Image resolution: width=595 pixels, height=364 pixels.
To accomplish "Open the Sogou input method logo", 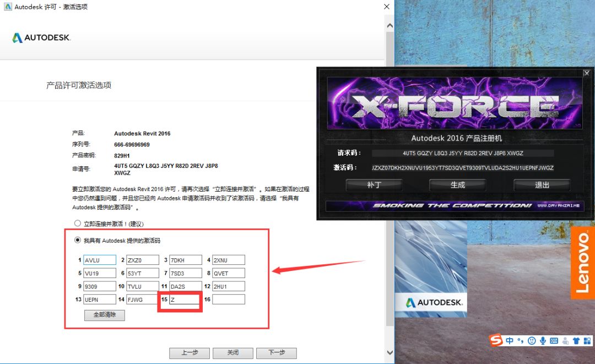I will [x=496, y=340].
